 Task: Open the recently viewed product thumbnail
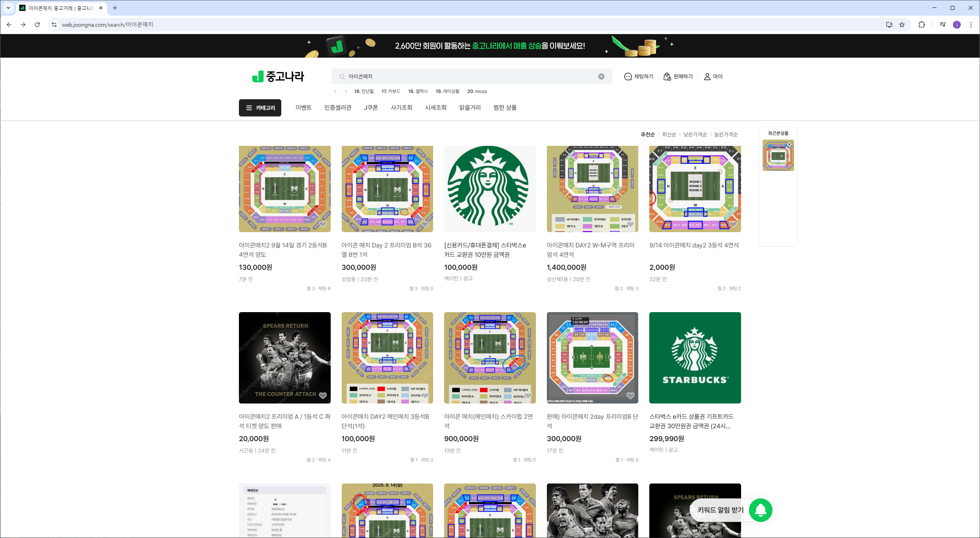pos(778,156)
